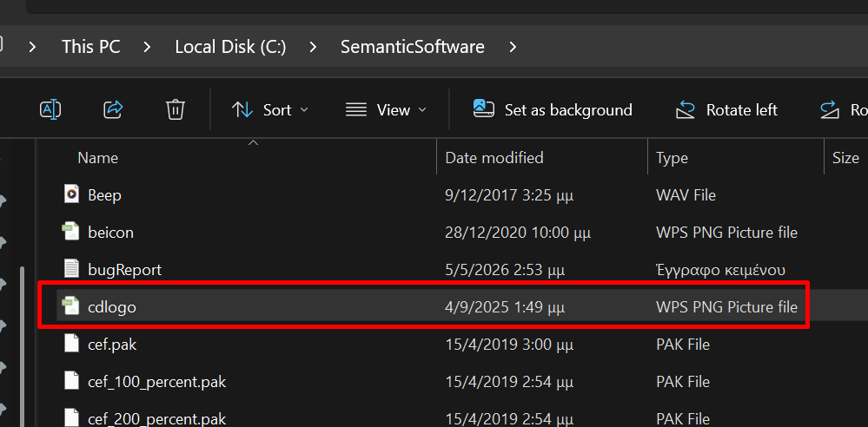
Task: Sort files by Date modified column
Action: (x=494, y=158)
